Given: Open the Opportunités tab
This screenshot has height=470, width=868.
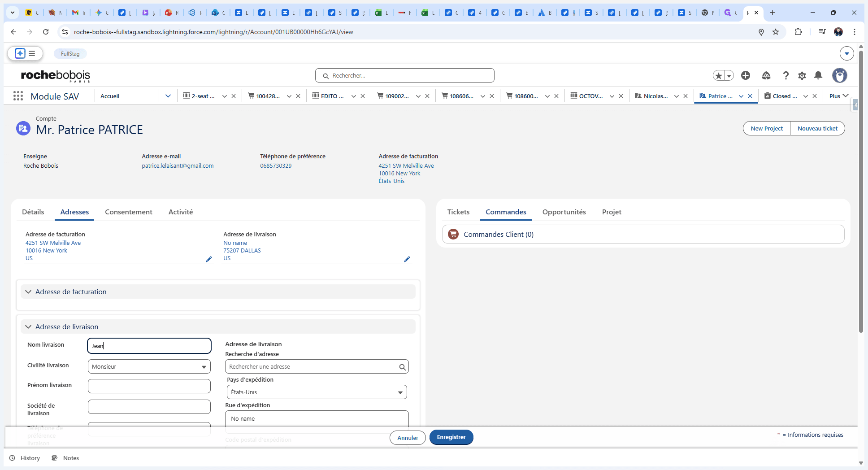Looking at the screenshot, I should (564, 212).
